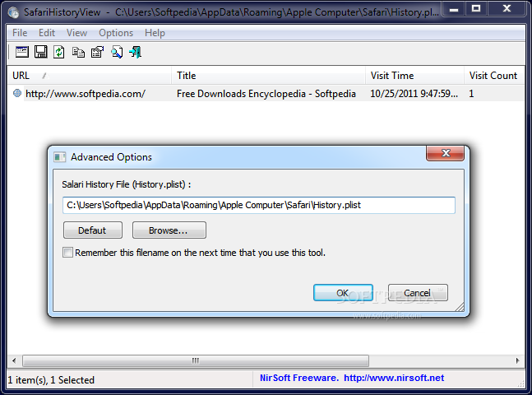
Task: Sort by the URL column header
Action: 90,76
